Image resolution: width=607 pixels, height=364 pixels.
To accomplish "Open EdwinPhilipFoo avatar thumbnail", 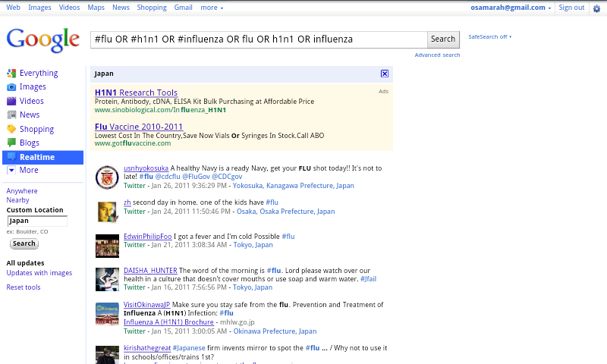I will 107,246.
